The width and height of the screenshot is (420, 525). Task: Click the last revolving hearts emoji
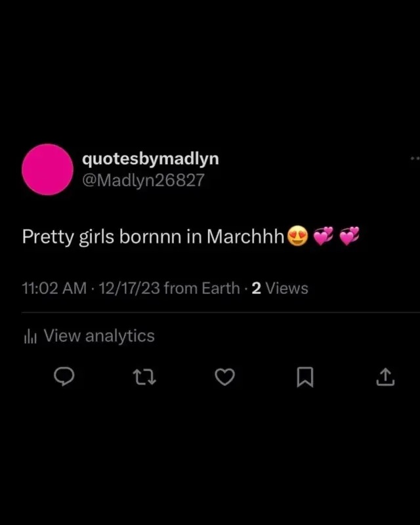click(349, 236)
